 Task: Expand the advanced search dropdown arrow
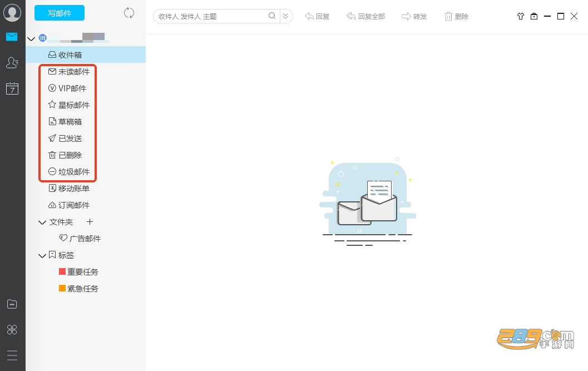(285, 16)
